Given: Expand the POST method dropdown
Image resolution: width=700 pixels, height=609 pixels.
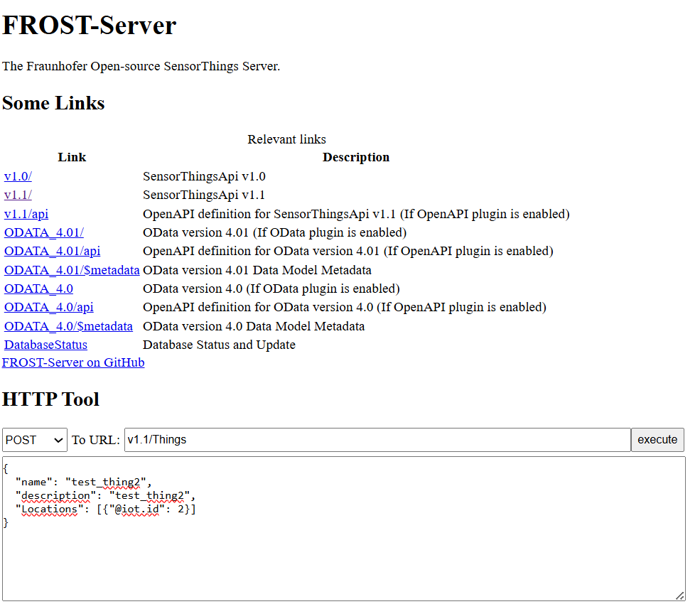Looking at the screenshot, I should click(35, 440).
